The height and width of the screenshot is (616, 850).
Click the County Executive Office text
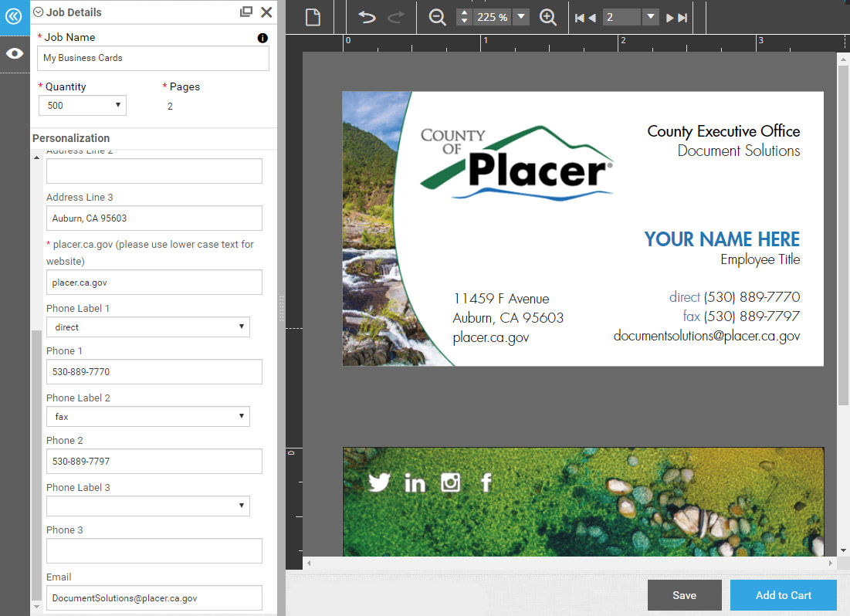tap(723, 131)
